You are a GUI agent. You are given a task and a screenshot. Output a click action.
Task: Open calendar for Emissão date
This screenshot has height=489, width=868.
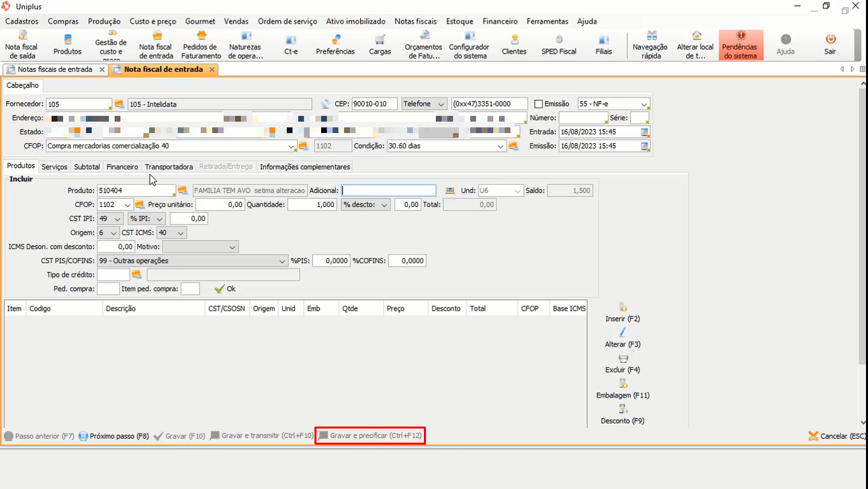click(x=645, y=146)
